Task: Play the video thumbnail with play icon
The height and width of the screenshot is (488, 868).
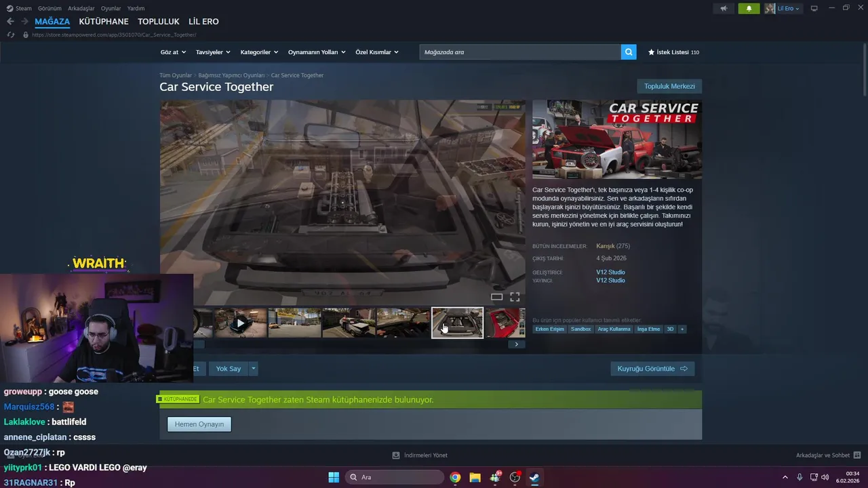Action: (x=240, y=323)
